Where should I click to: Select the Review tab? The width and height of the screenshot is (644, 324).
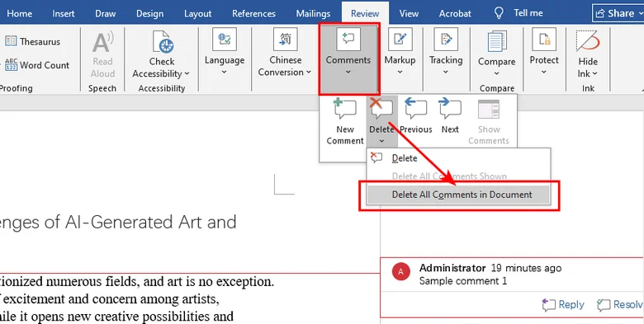click(365, 13)
